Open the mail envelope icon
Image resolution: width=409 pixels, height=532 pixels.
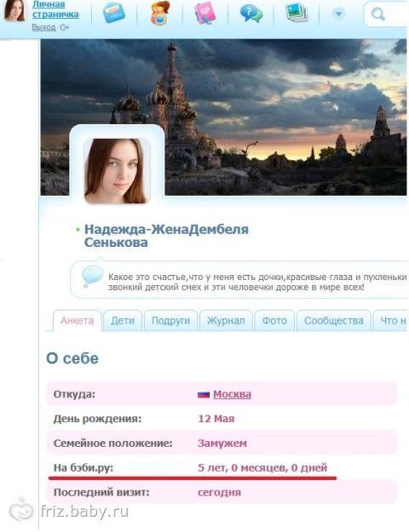click(x=114, y=13)
